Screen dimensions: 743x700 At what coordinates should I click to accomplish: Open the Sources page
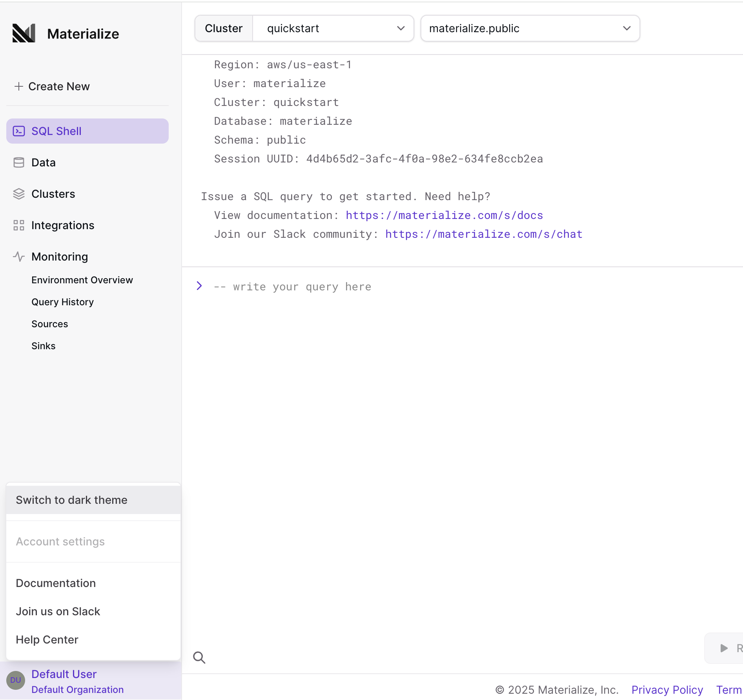click(49, 324)
